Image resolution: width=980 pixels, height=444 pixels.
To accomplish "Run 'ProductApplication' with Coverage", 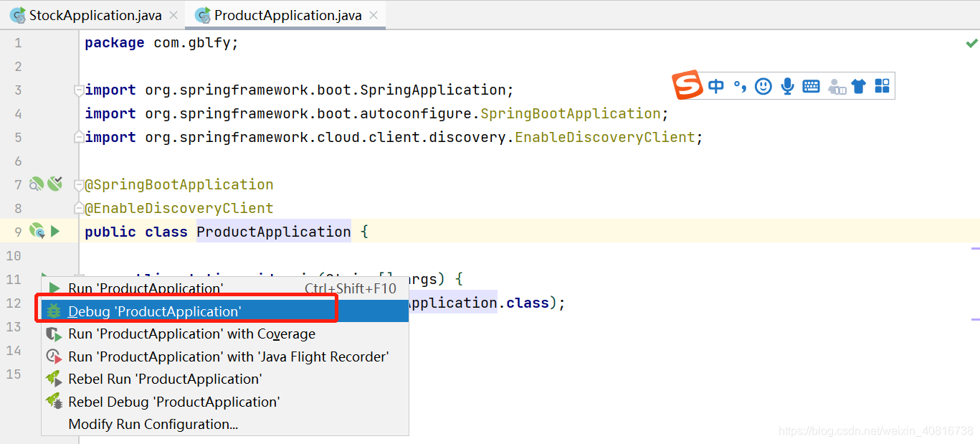I will (225, 334).
